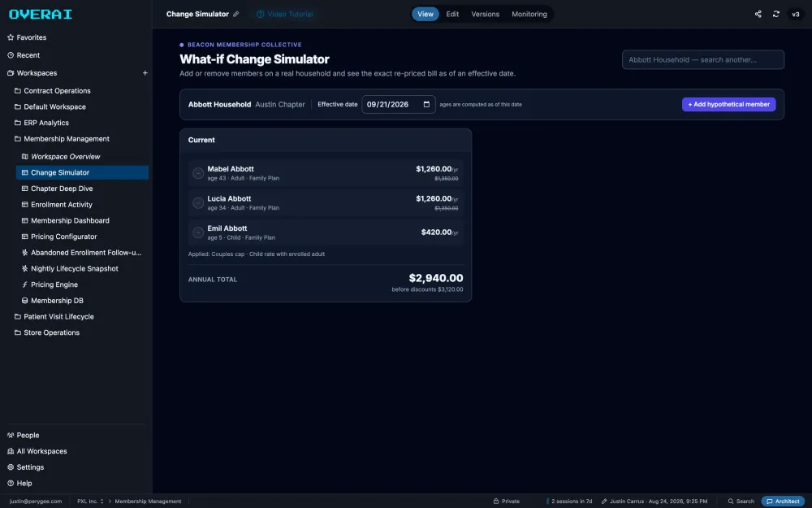The height and width of the screenshot is (508, 812).
Task: Open the calendar picker icon
Action: click(427, 104)
